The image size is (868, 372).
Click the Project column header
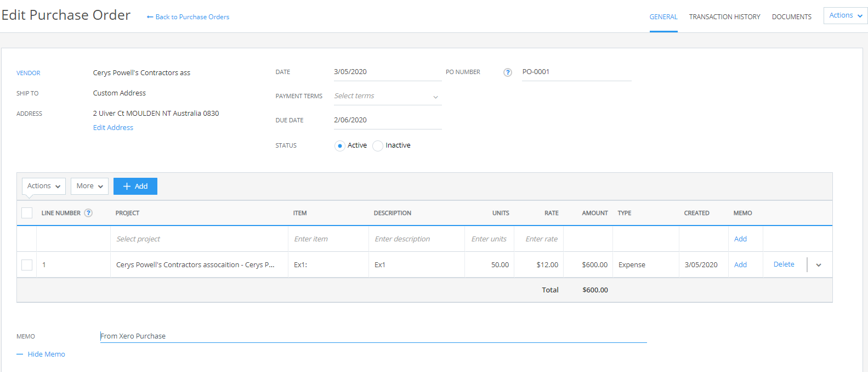pyautogui.click(x=127, y=213)
